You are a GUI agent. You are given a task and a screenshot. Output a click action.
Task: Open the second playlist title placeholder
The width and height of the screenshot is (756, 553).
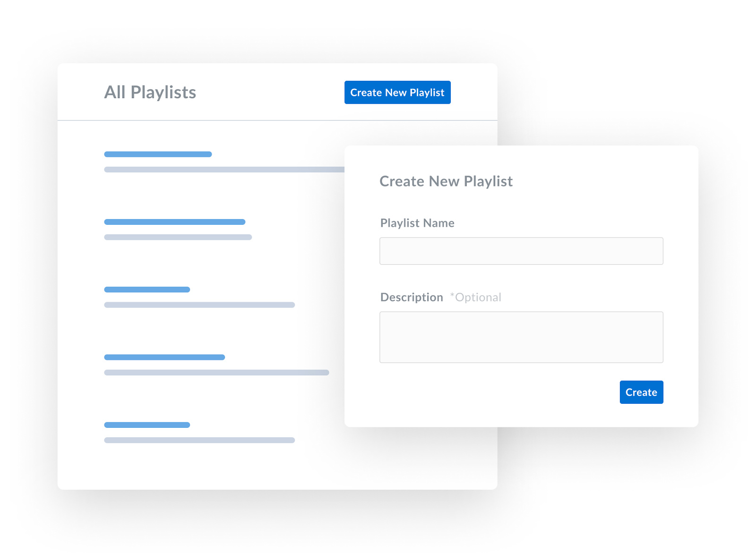click(x=175, y=222)
